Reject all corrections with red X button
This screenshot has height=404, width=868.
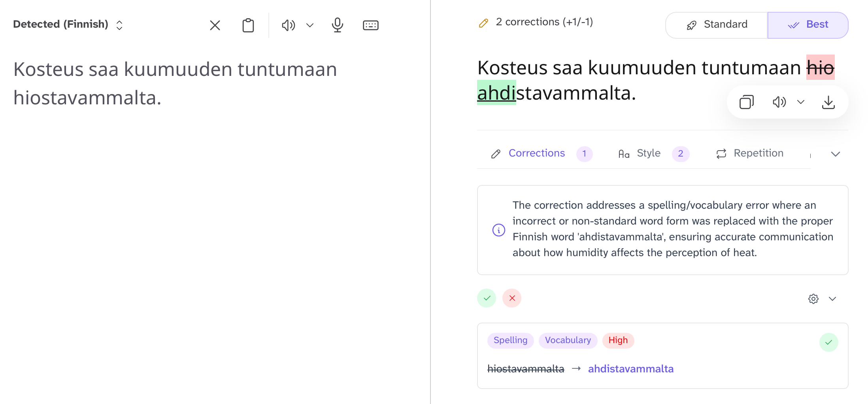click(512, 298)
